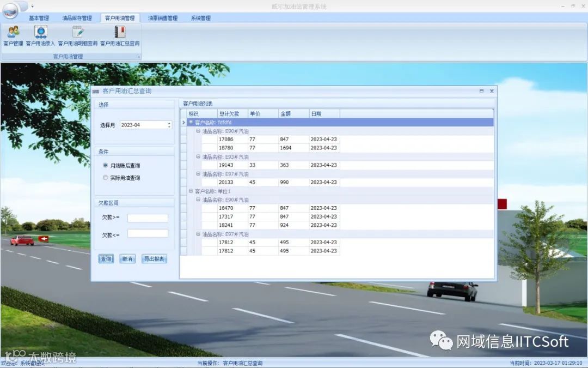
Task: Select the 19143 debt cell
Action: (232, 165)
